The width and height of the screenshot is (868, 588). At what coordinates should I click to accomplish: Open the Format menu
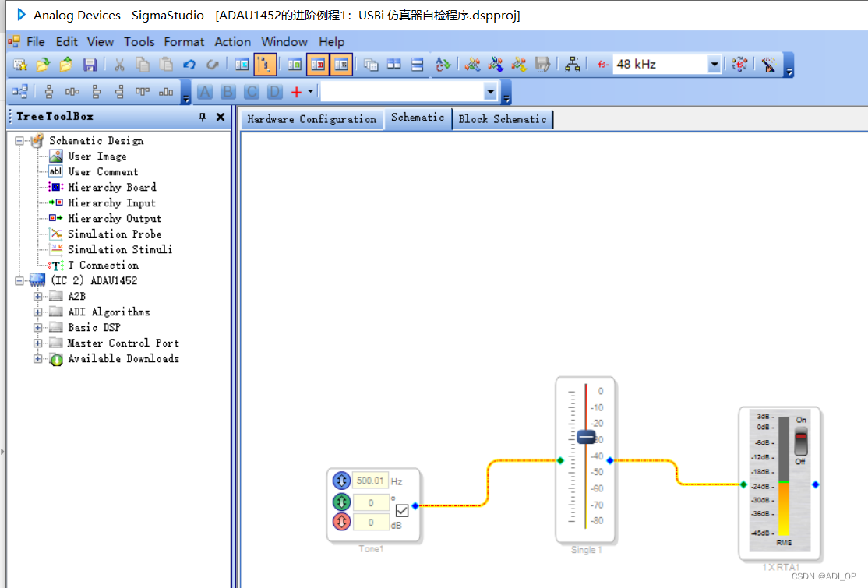184,41
